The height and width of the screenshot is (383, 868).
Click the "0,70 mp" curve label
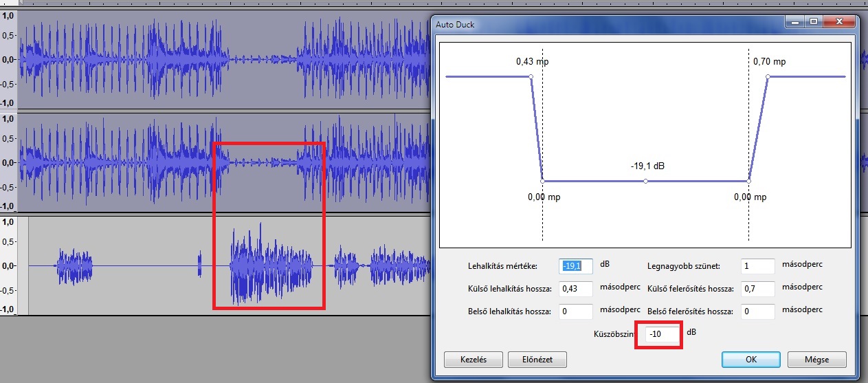(769, 61)
